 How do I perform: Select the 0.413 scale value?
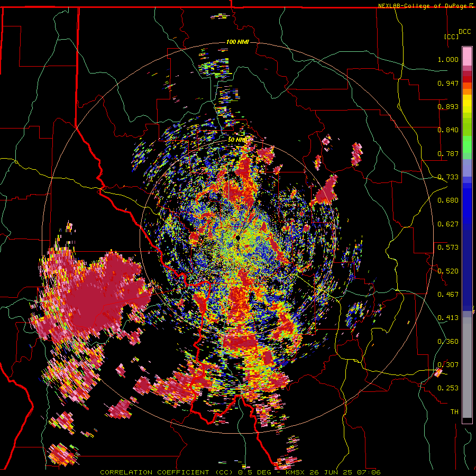(x=448, y=318)
